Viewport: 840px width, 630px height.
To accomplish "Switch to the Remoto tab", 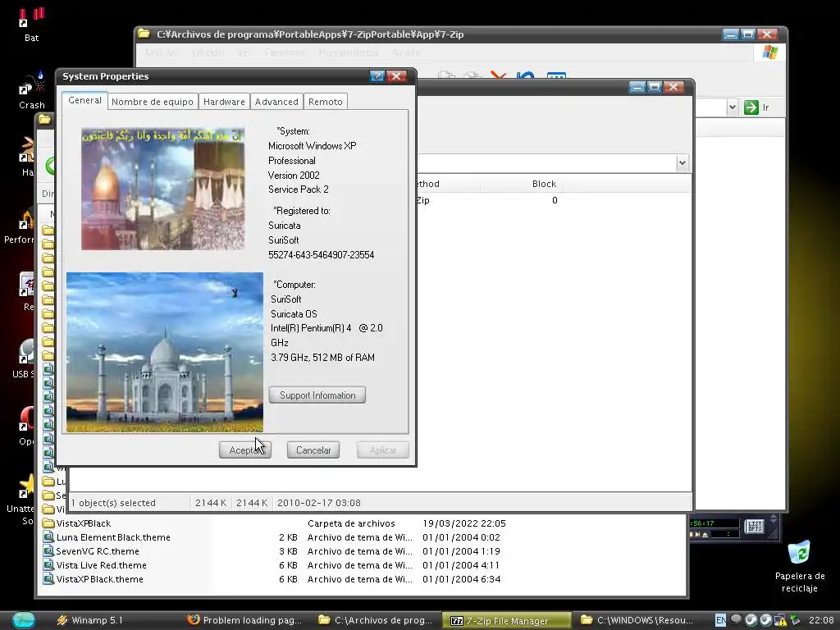I will (325, 102).
